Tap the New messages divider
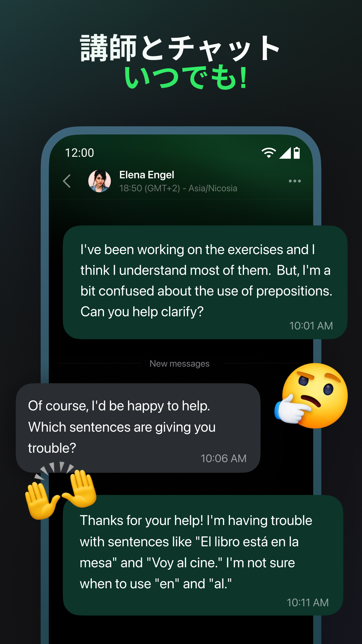The width and height of the screenshot is (362, 644). coord(180,364)
